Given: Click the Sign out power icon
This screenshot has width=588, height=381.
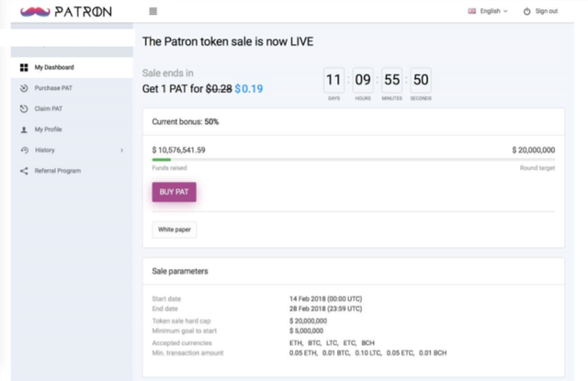Looking at the screenshot, I should pyautogui.click(x=526, y=12).
